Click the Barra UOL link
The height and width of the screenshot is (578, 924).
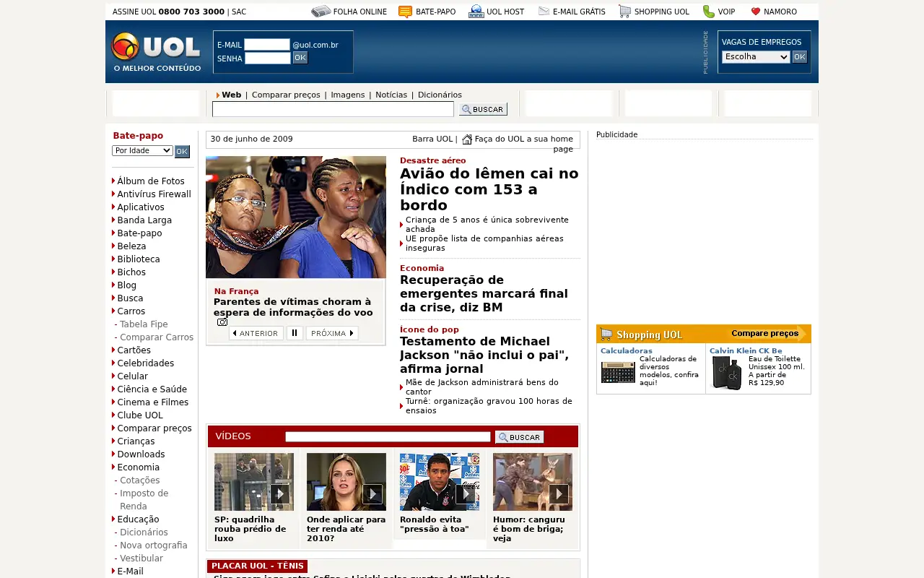point(432,139)
